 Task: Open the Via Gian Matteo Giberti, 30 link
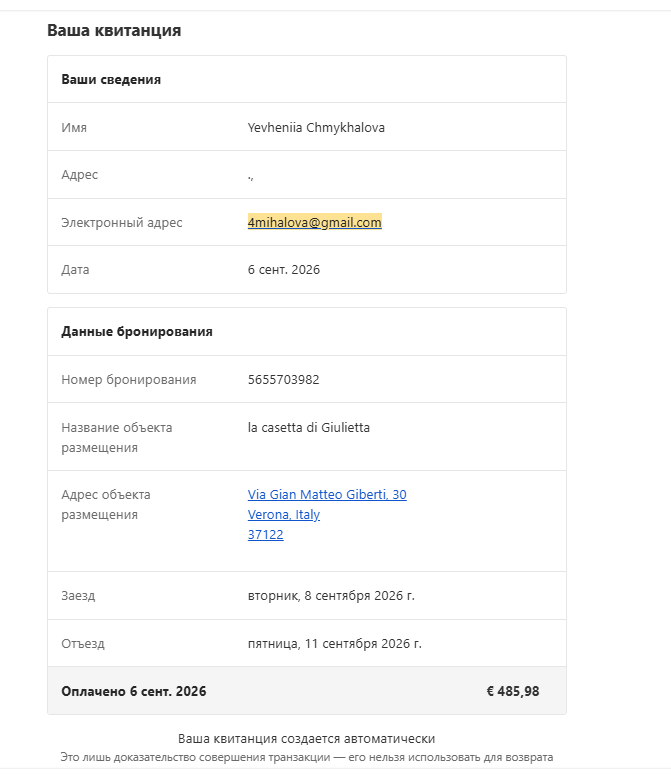pyautogui.click(x=327, y=494)
